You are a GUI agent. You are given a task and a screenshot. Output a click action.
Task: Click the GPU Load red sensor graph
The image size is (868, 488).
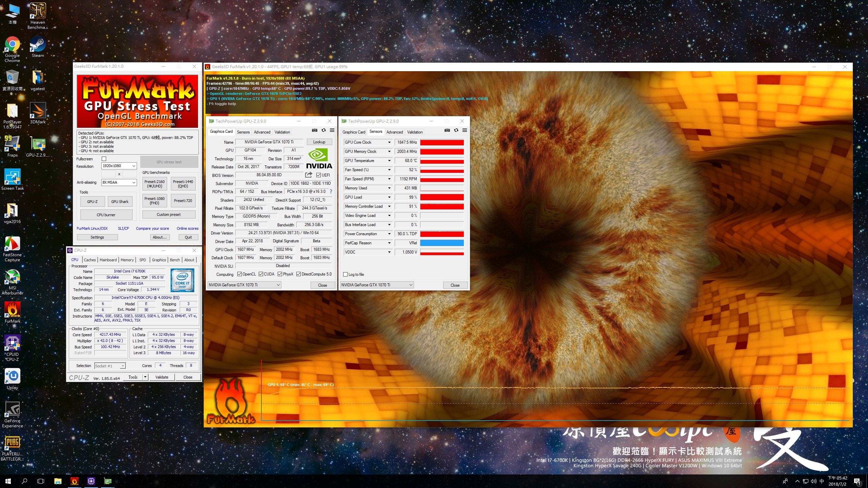coord(442,197)
